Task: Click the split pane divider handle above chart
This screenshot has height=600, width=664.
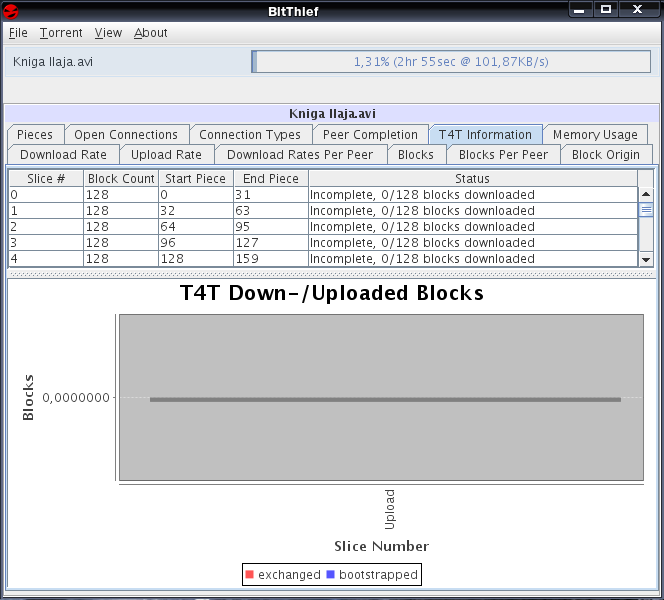Action: click(x=332, y=274)
